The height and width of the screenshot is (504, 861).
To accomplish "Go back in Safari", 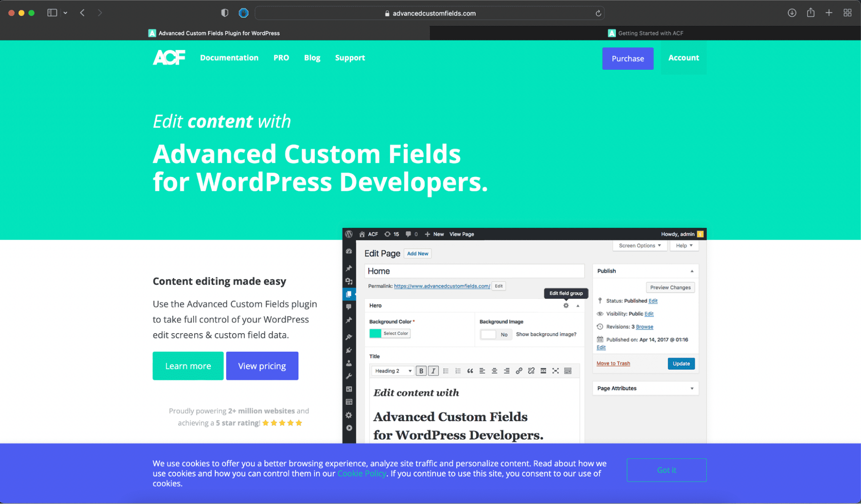I will (82, 13).
